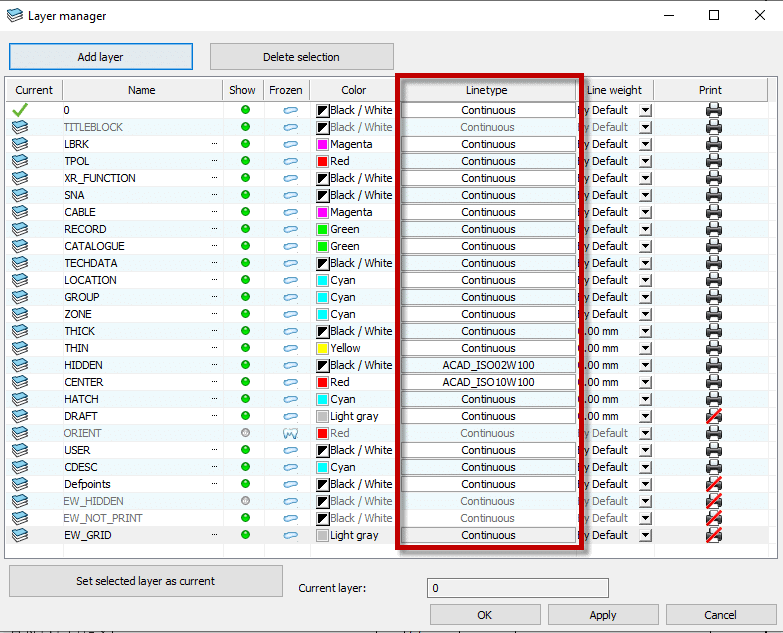Viewport: 783px width, 633px height.
Task: Toggle the Show dot for layer 0
Action: tap(245, 109)
